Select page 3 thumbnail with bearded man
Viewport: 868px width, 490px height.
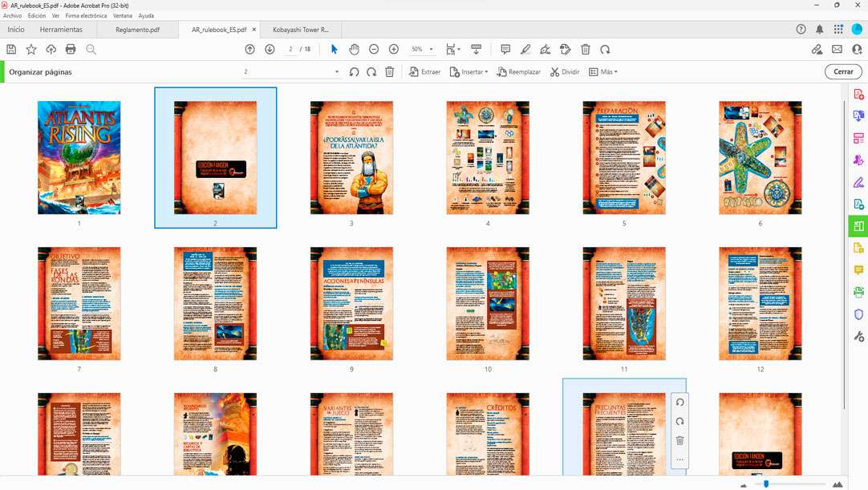coord(351,158)
